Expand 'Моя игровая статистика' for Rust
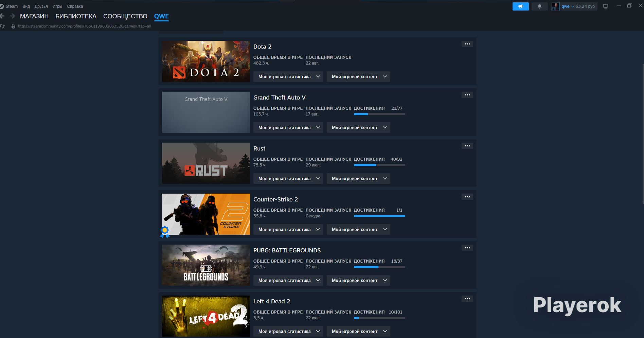The height and width of the screenshot is (338, 644). [x=288, y=179]
